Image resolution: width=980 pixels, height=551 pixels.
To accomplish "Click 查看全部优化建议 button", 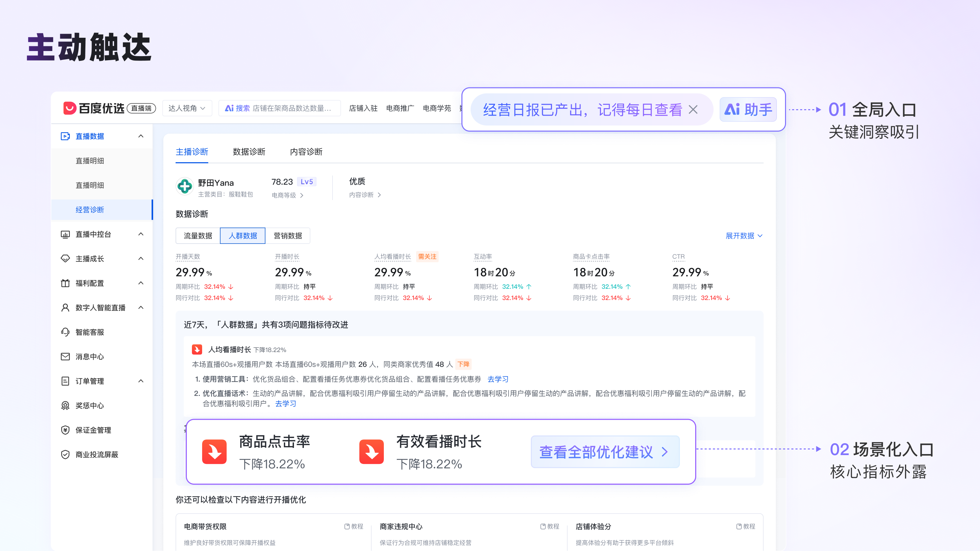I will click(x=605, y=452).
